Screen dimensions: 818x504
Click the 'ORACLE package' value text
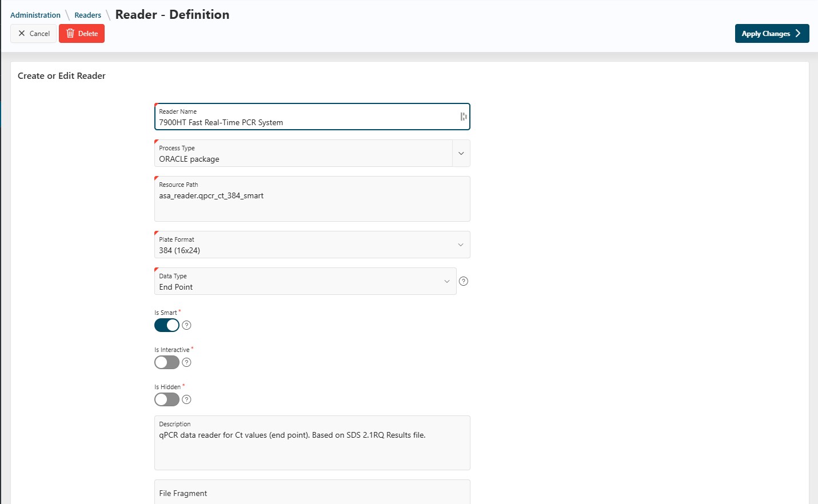coord(189,159)
